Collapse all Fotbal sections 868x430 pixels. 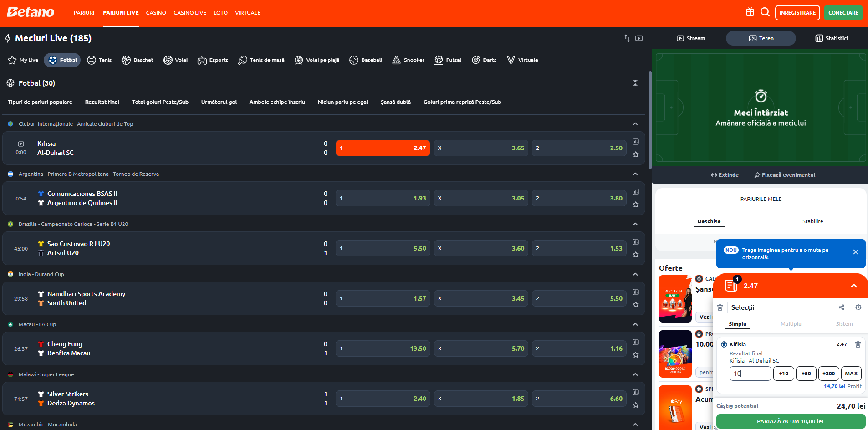point(635,83)
